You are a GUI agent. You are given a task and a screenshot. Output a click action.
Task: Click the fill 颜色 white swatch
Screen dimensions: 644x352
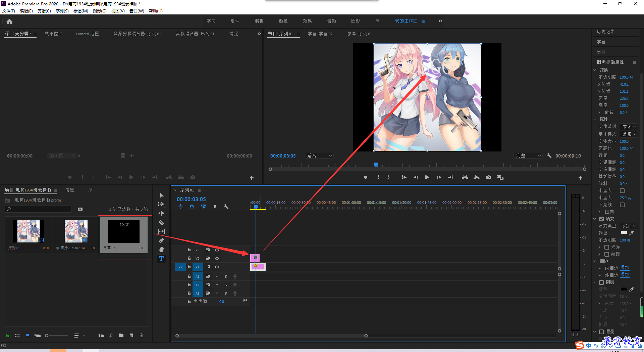pos(624,233)
